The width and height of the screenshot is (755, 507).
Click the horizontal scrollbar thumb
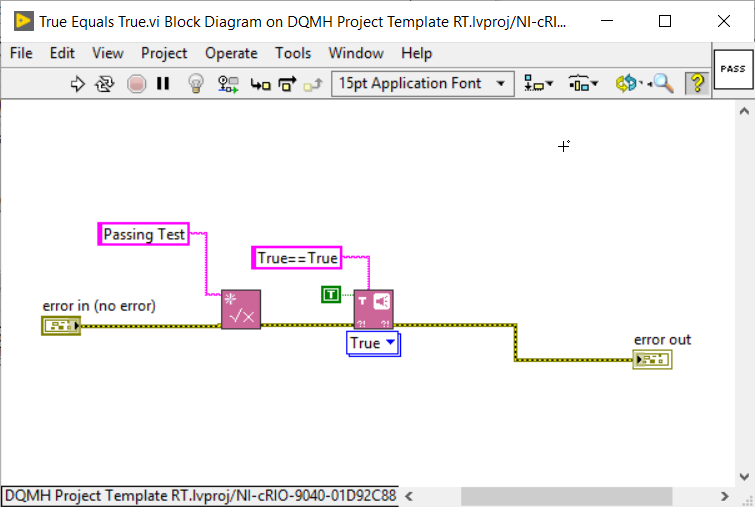tap(567, 496)
